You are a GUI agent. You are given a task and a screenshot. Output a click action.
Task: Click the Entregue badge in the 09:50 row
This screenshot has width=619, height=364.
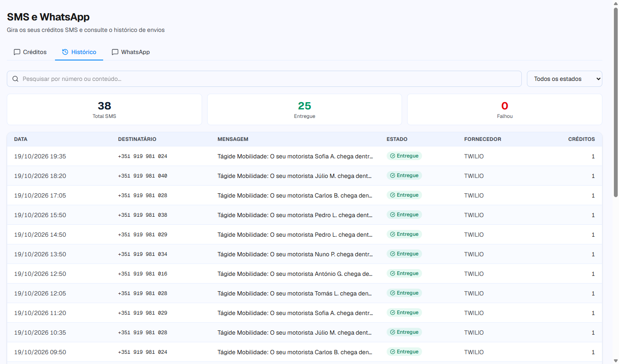pos(404,352)
